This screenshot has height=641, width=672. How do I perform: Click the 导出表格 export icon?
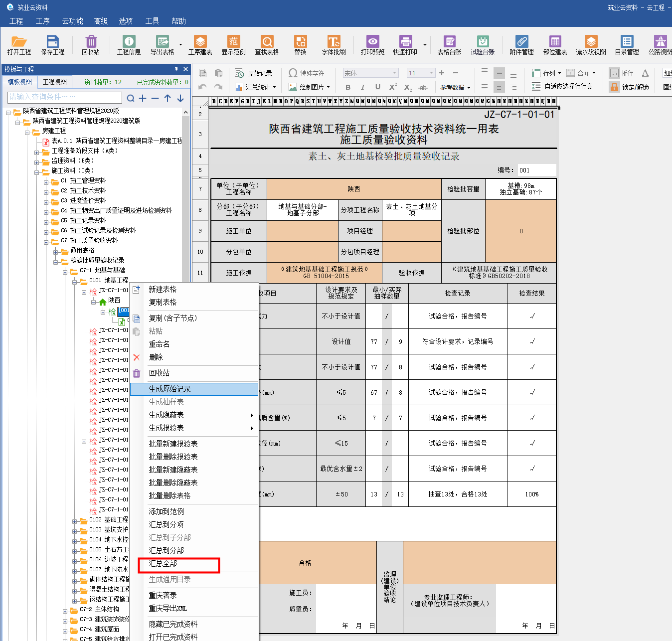point(163,45)
